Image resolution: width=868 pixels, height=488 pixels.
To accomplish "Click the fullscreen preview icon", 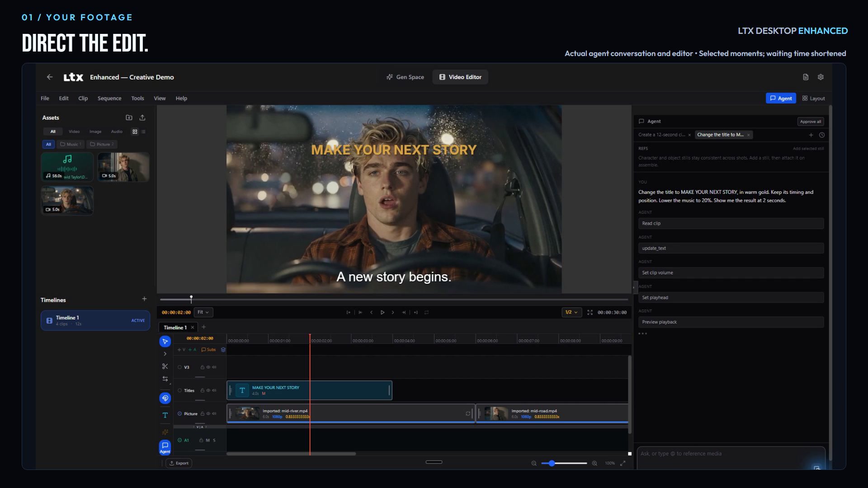I will click(590, 312).
